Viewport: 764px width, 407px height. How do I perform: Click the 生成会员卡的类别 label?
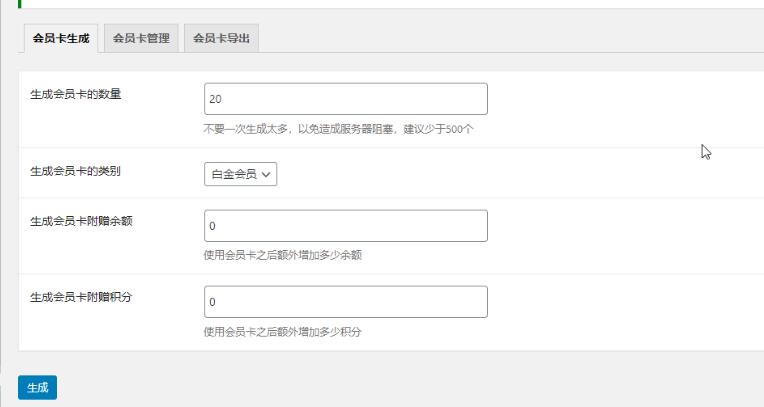76,171
